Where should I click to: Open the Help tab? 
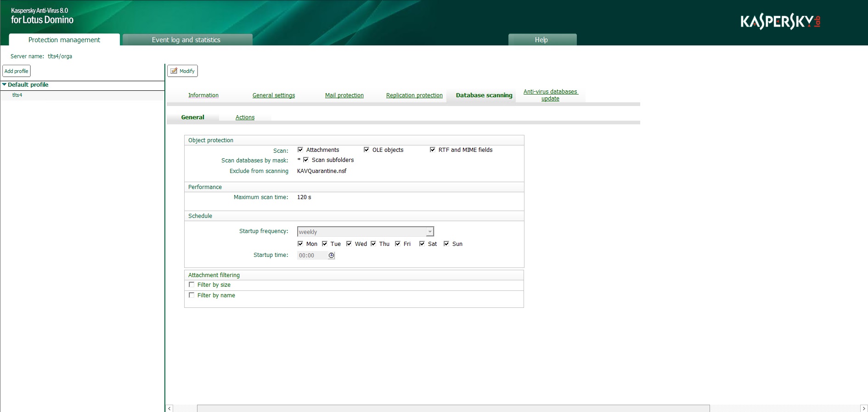(x=541, y=40)
